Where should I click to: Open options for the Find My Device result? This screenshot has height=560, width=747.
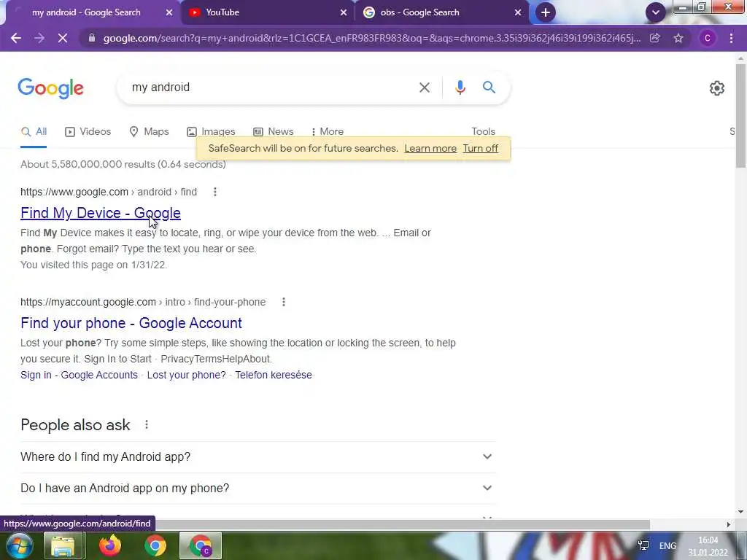pos(215,192)
